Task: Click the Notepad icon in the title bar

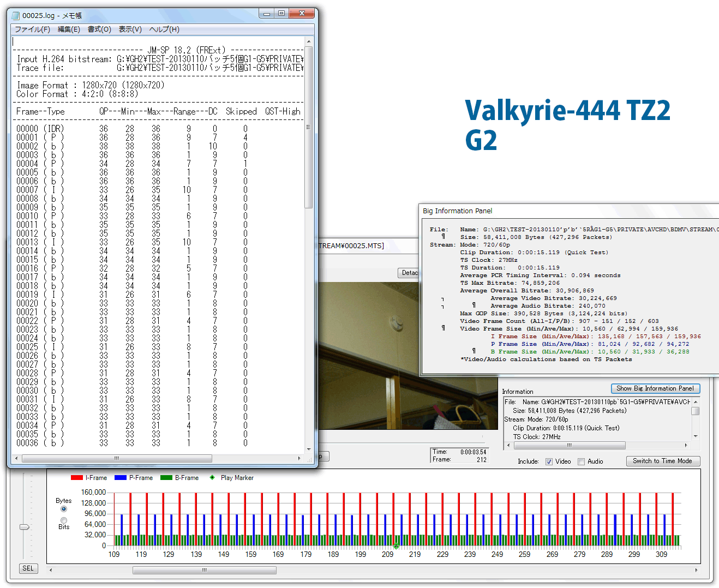Action: pyautogui.click(x=16, y=15)
